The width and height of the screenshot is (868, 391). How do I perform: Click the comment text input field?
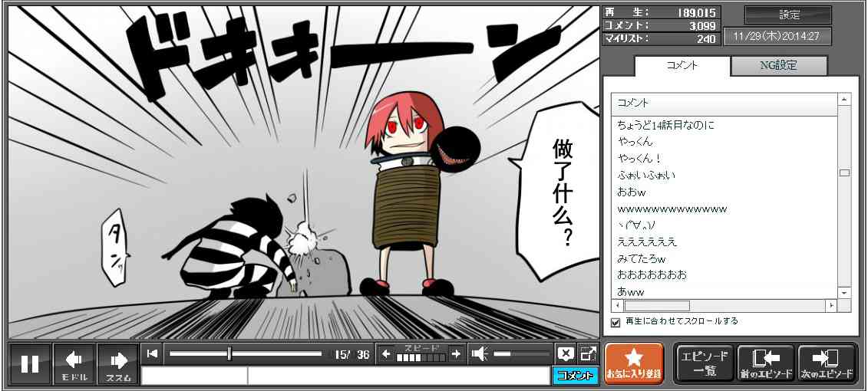point(398,376)
